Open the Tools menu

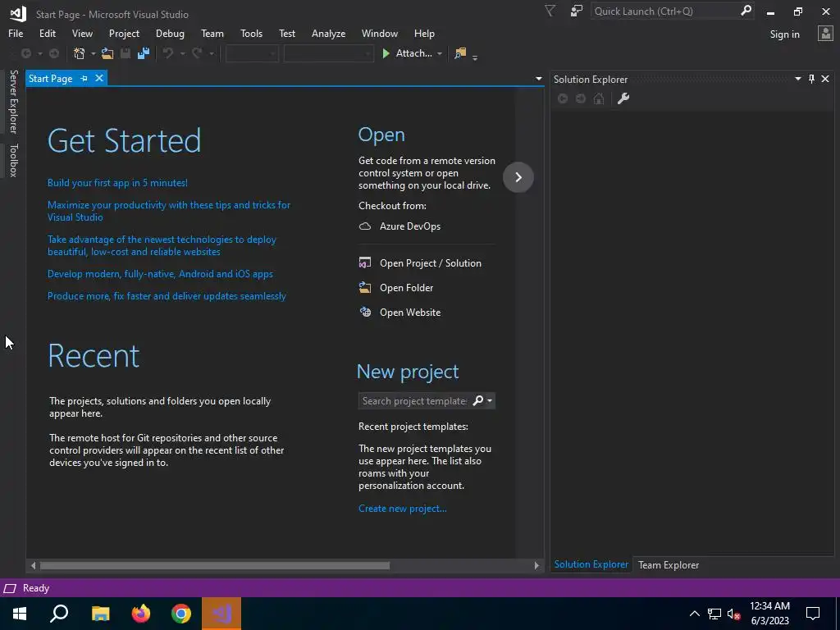[x=251, y=33]
